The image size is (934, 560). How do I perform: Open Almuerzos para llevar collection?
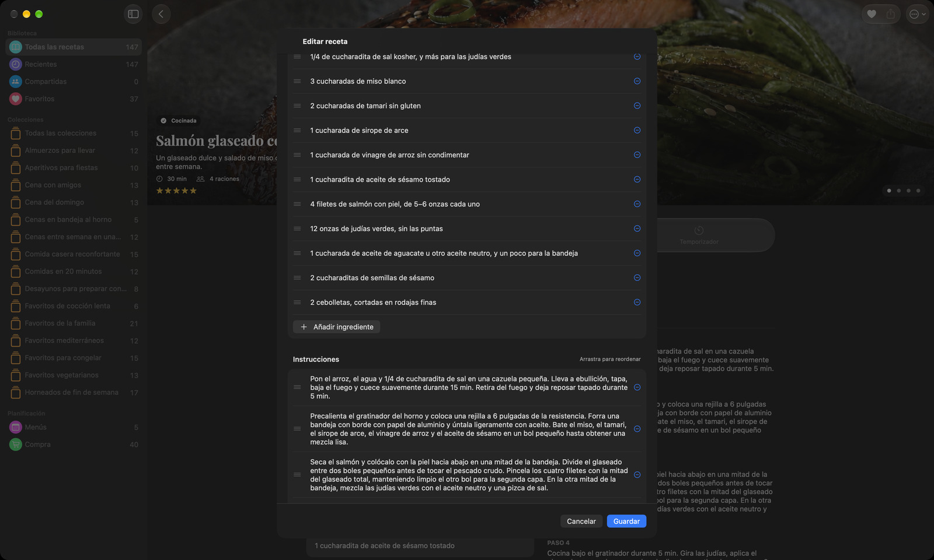74,150
